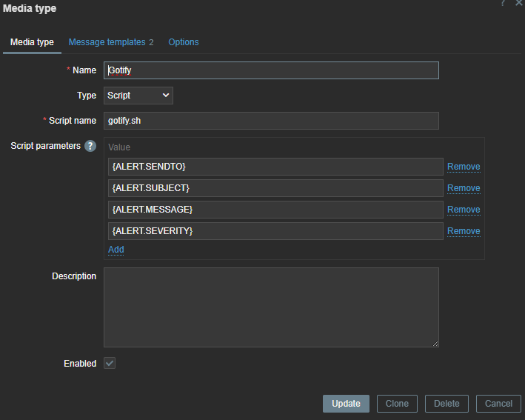Add a new script parameter
The image size is (525, 420).
(x=116, y=250)
